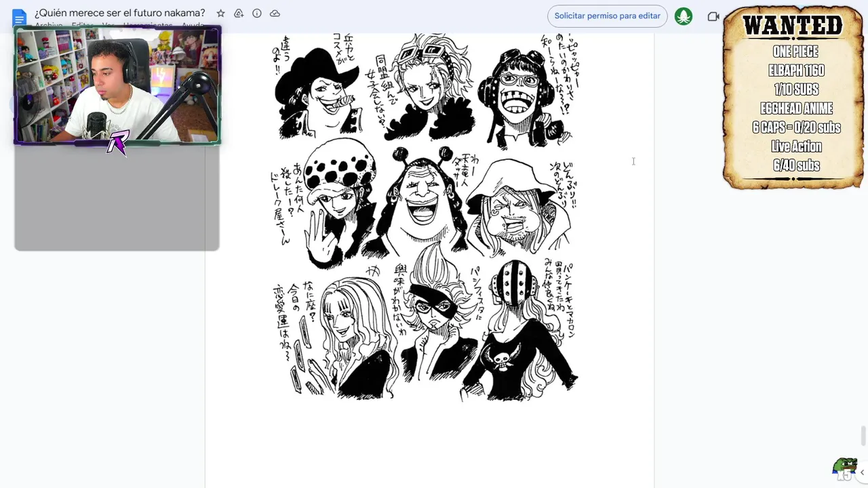Click the 6 CAPS = 0/20 subs text

pyautogui.click(x=796, y=127)
